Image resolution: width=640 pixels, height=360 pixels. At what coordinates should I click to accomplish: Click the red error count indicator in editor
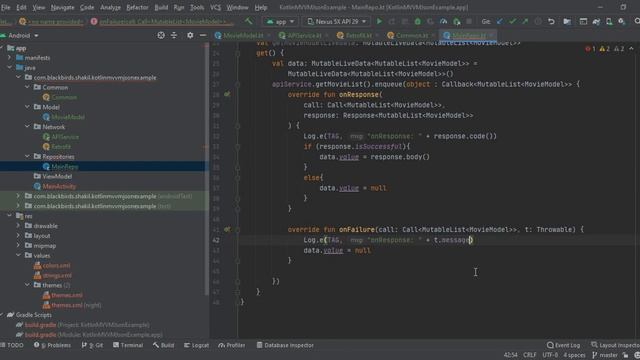[590, 49]
